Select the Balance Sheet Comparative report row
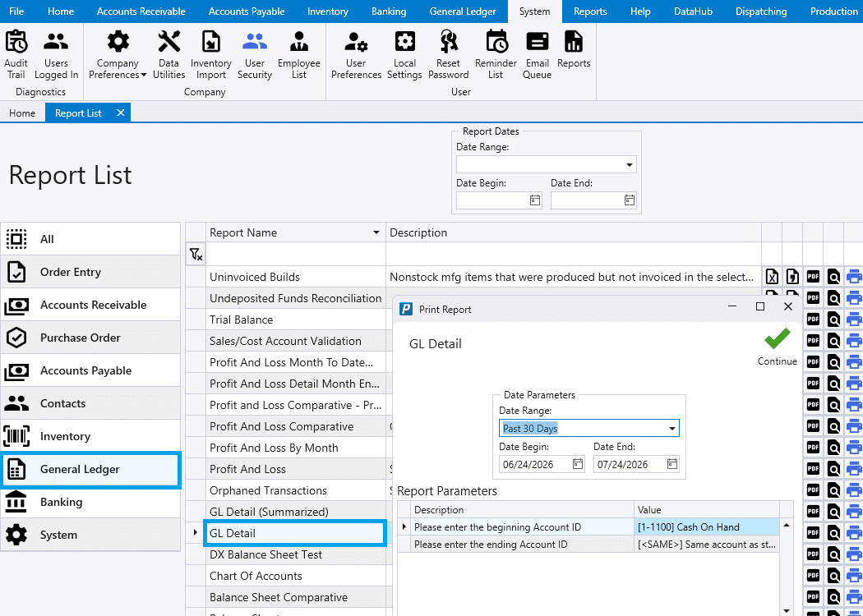Image resolution: width=863 pixels, height=616 pixels. (x=296, y=597)
